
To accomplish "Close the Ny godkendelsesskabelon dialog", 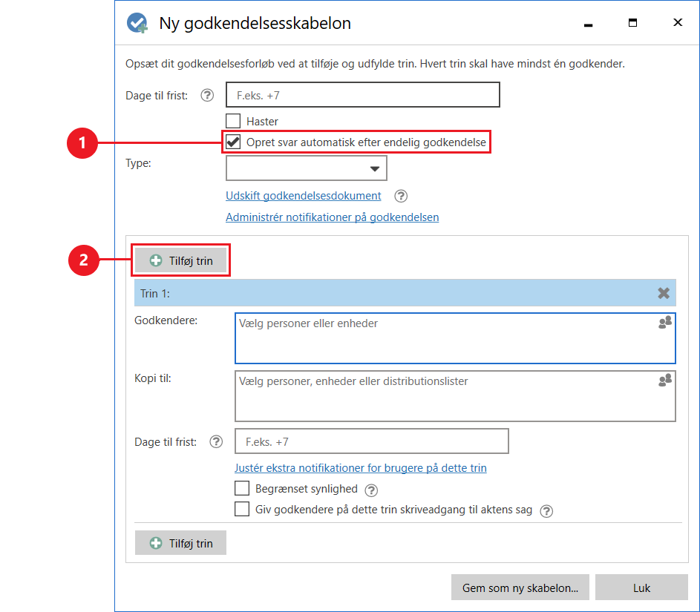I will pos(678,22).
